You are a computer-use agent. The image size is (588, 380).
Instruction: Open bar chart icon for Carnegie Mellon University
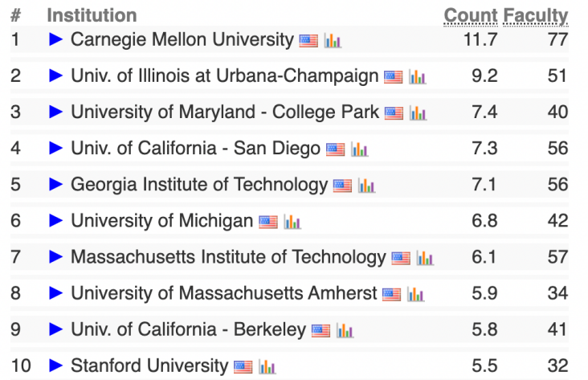pos(333,40)
